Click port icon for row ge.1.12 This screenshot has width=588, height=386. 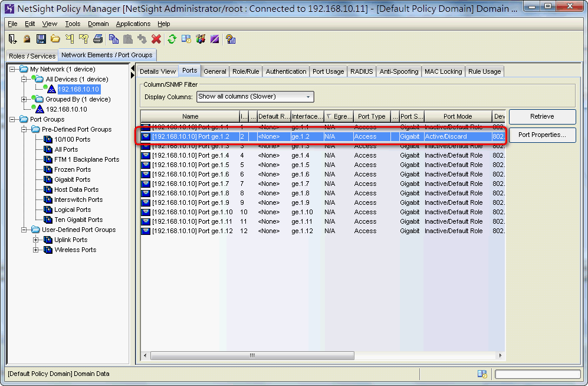click(146, 231)
